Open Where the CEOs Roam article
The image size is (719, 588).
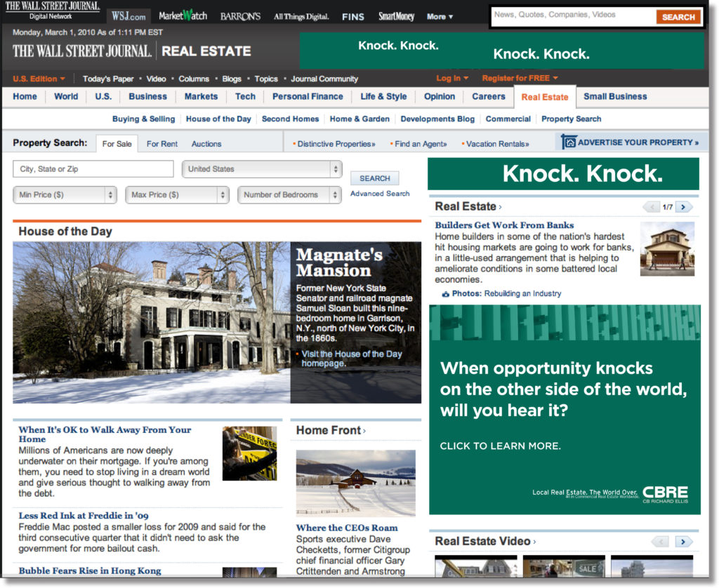(347, 528)
